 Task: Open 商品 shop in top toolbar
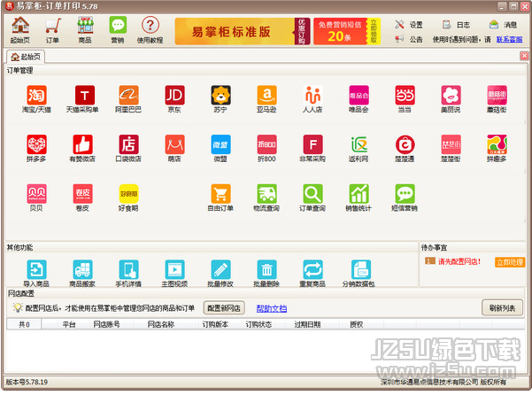85,30
